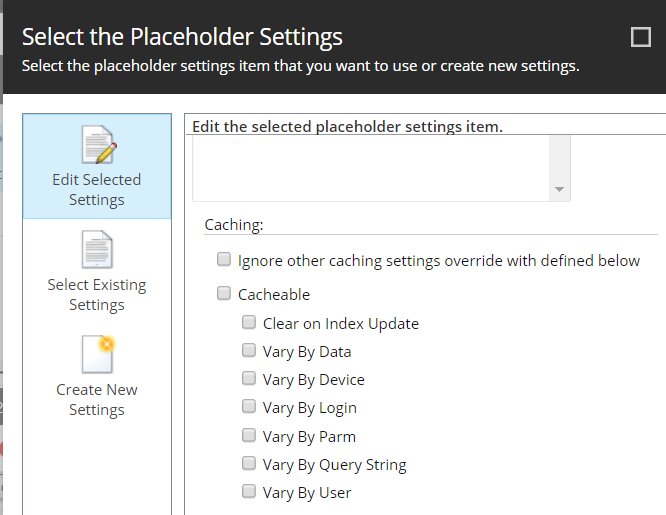Maximize dialog using the square icon in header
This screenshot has height=515, width=666.
pos(641,37)
